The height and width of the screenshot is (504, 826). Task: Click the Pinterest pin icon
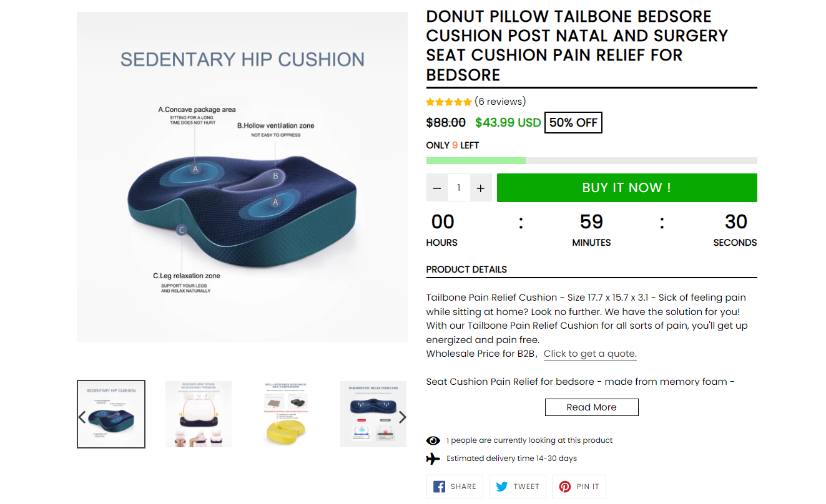tap(565, 487)
